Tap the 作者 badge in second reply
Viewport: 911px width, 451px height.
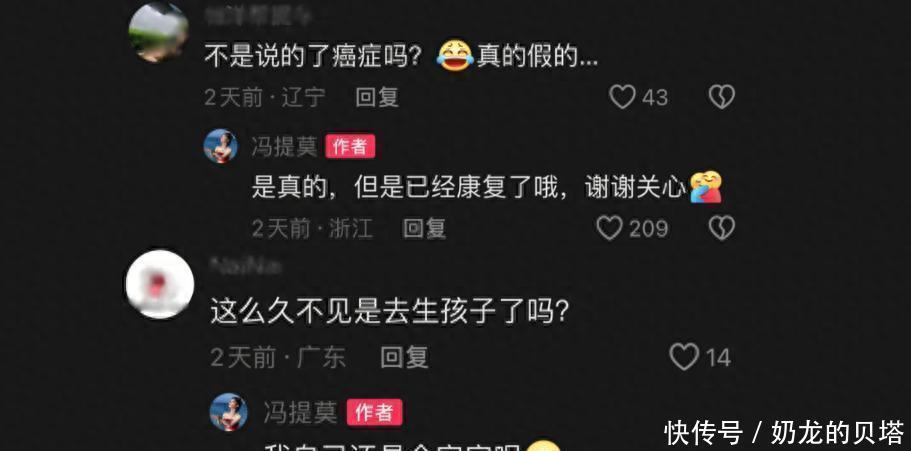tap(374, 413)
